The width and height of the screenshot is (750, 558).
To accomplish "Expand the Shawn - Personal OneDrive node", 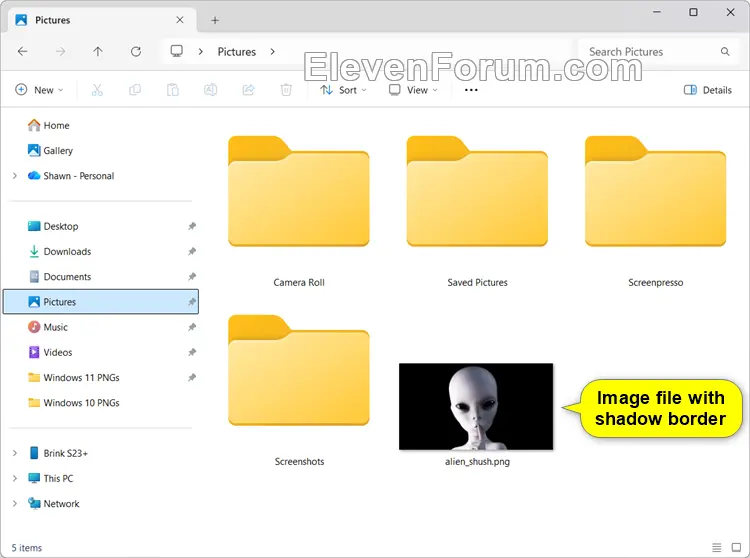I will click(15, 176).
